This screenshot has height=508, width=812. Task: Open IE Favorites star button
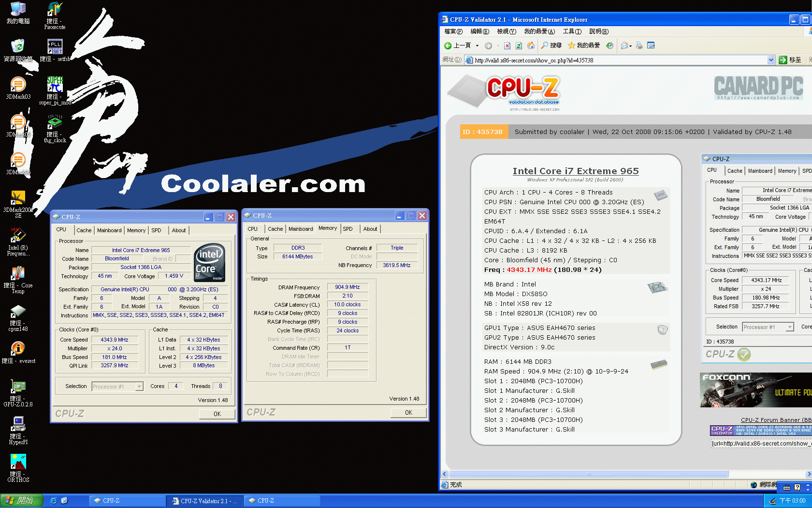(x=583, y=45)
